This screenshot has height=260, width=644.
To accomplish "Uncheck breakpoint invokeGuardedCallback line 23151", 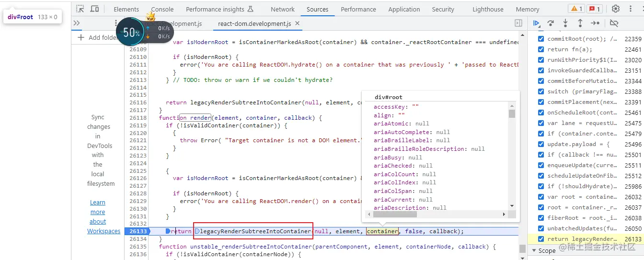I will [x=541, y=70].
